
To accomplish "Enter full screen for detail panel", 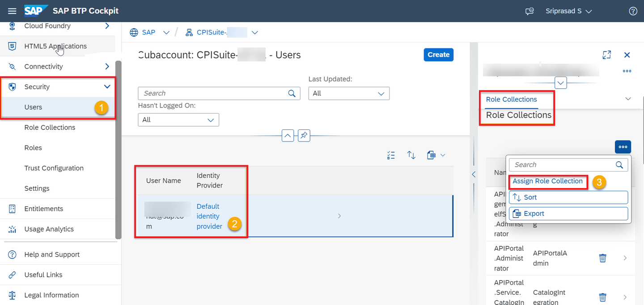I will tap(606, 55).
